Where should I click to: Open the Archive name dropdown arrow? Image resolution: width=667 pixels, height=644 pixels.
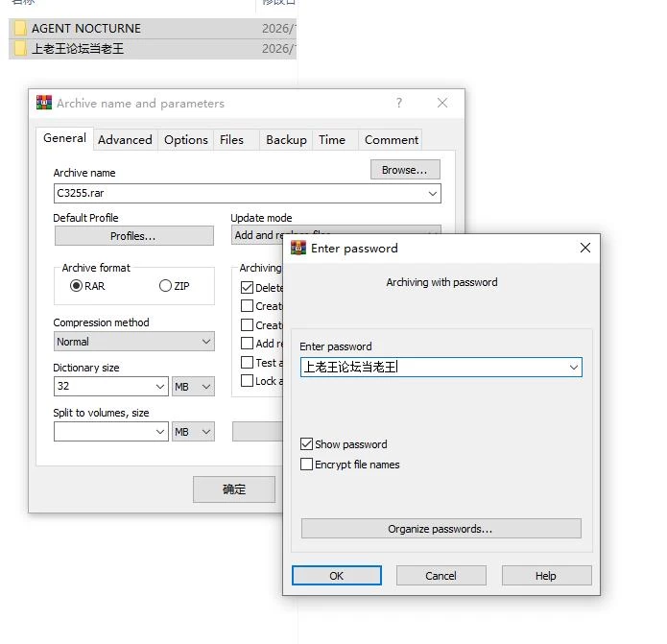pyautogui.click(x=433, y=194)
